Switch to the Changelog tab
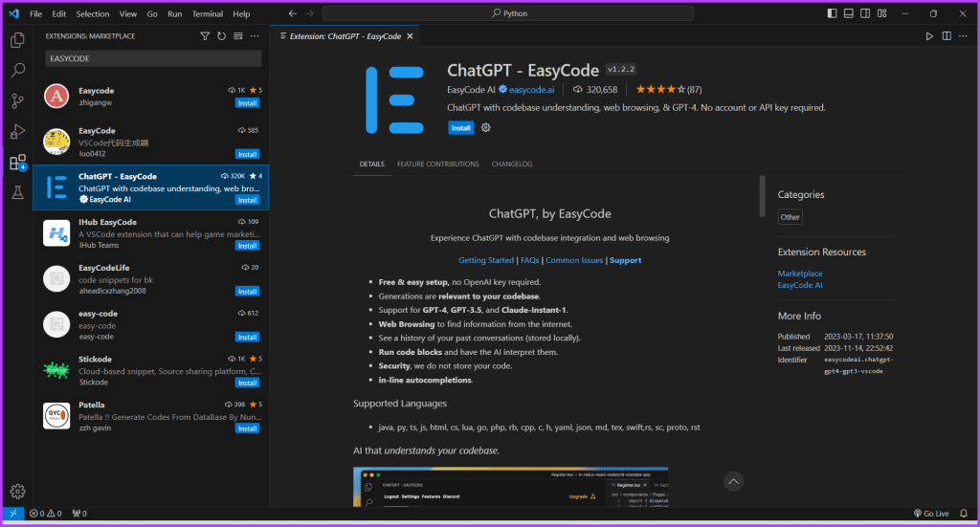The image size is (980, 527). pyautogui.click(x=512, y=165)
